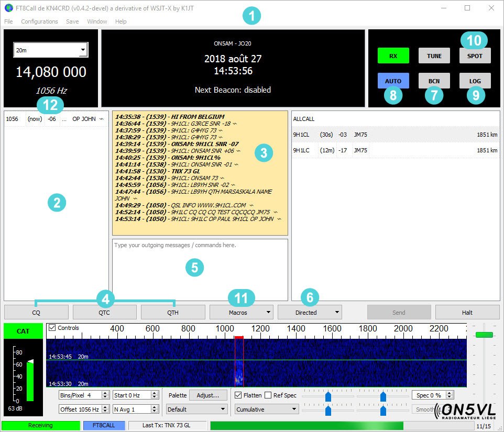Click the 14:35:38 HI FROM BELGIUM message
The image size is (504, 432).
[170, 117]
